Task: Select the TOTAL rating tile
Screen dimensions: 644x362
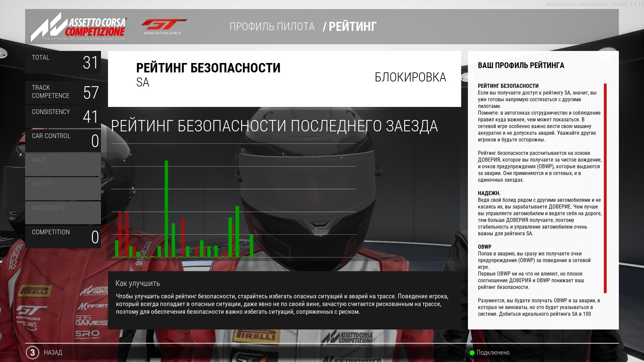Action: click(x=63, y=62)
